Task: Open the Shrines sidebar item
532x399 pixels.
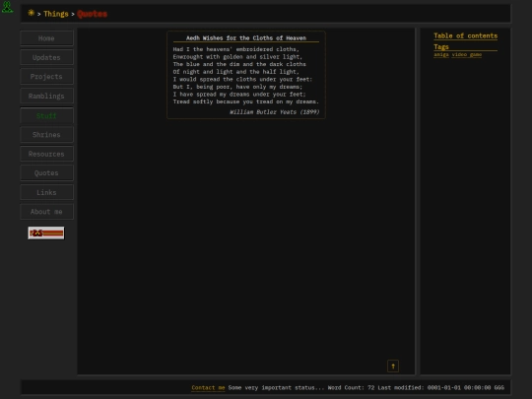Action: coord(46,135)
